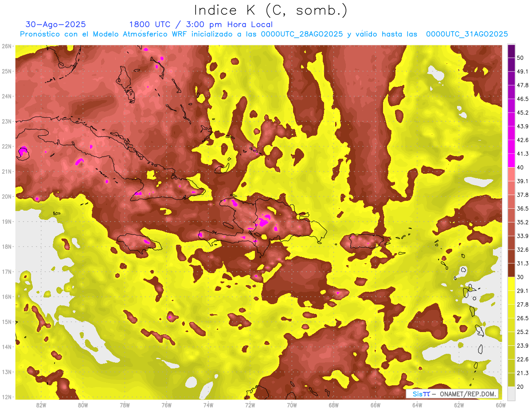Click the '70W' longitude label

292,405
